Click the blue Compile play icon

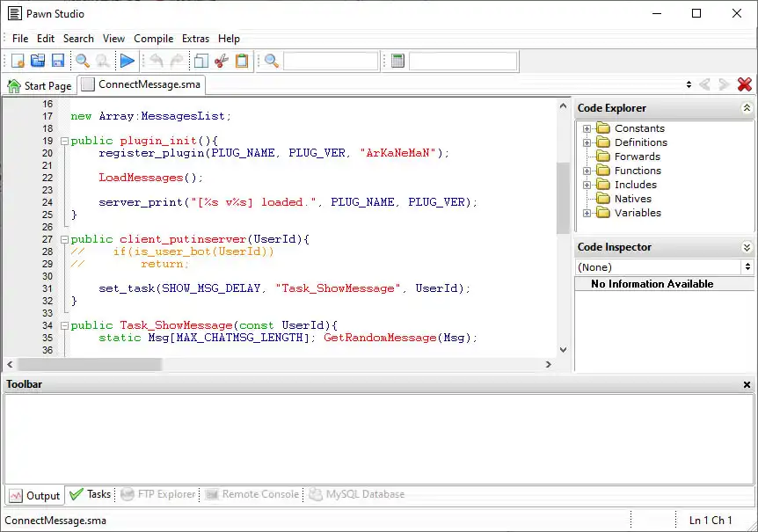click(x=128, y=61)
